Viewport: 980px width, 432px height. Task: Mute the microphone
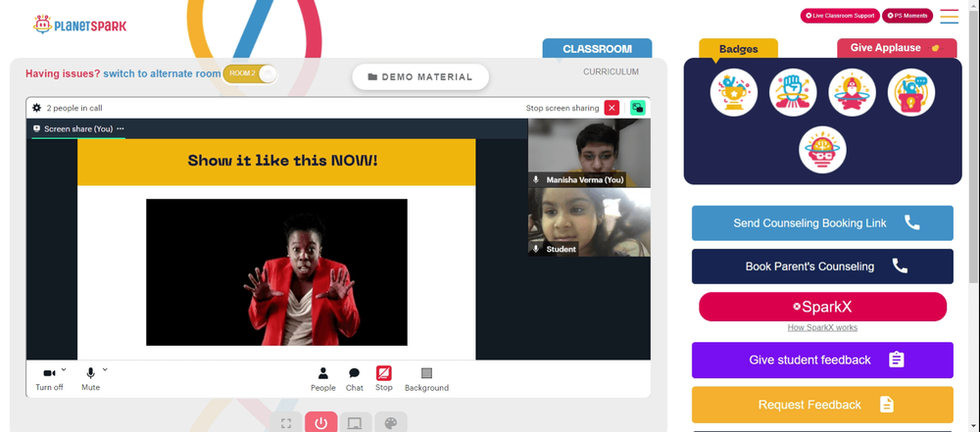(x=90, y=379)
